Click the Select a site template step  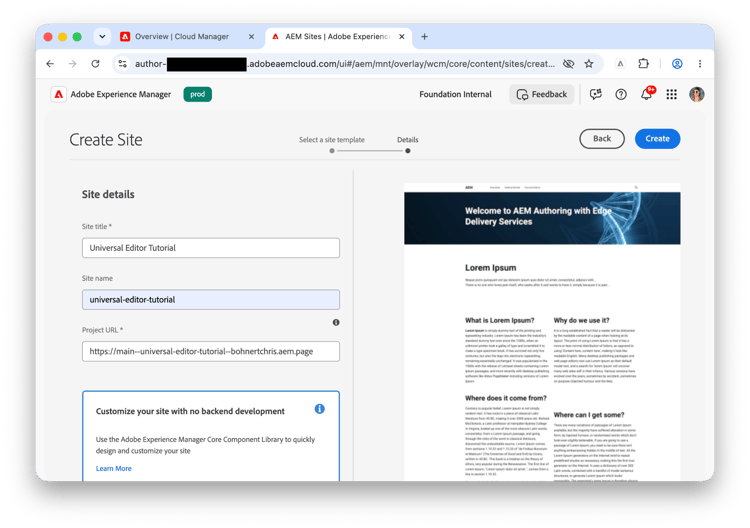(331, 140)
